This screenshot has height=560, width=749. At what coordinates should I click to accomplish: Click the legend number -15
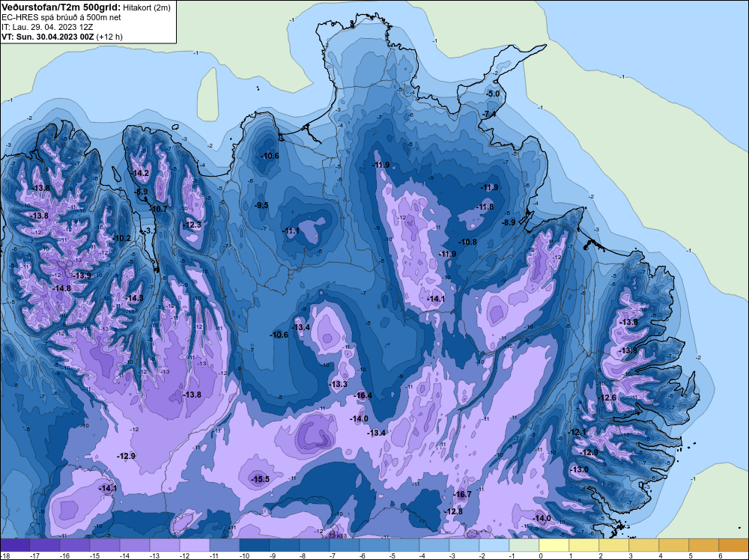click(94, 556)
